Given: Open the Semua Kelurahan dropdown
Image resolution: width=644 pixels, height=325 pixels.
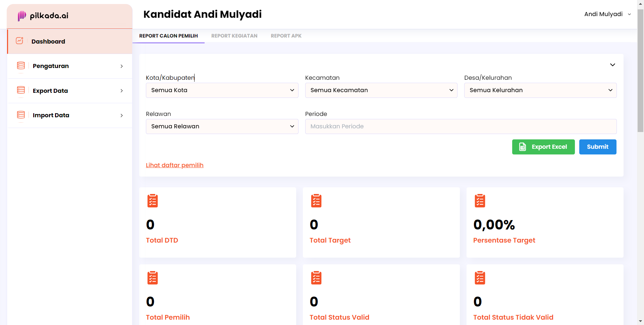Looking at the screenshot, I should point(540,90).
